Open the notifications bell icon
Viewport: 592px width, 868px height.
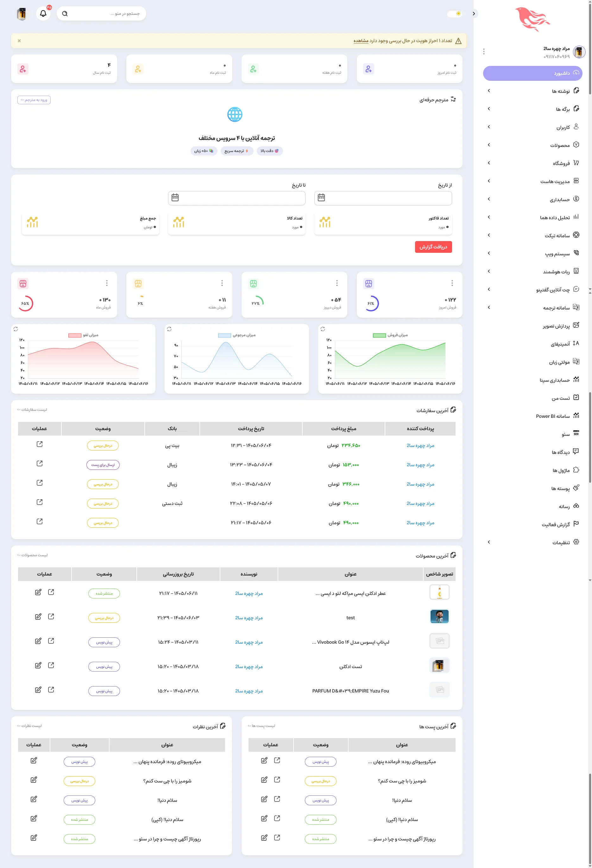point(43,13)
